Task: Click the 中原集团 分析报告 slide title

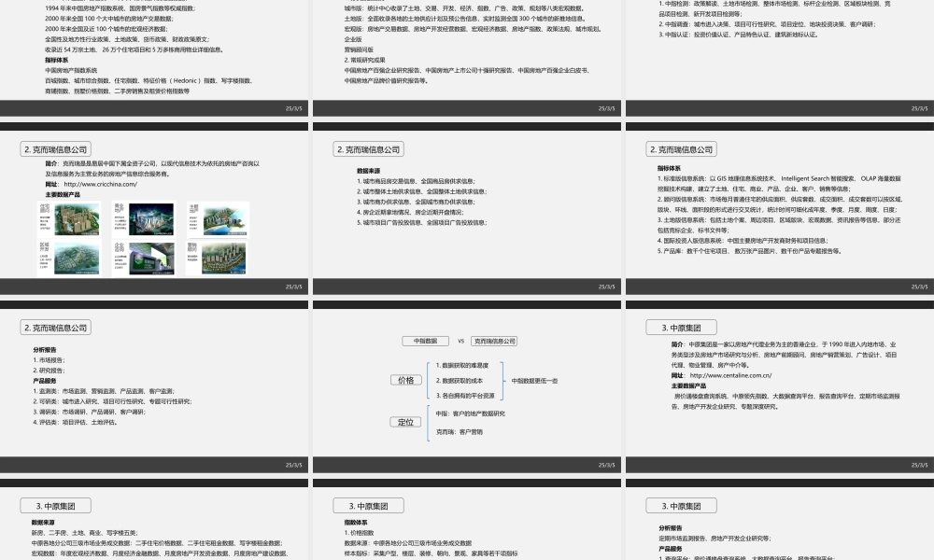Action: (681, 506)
